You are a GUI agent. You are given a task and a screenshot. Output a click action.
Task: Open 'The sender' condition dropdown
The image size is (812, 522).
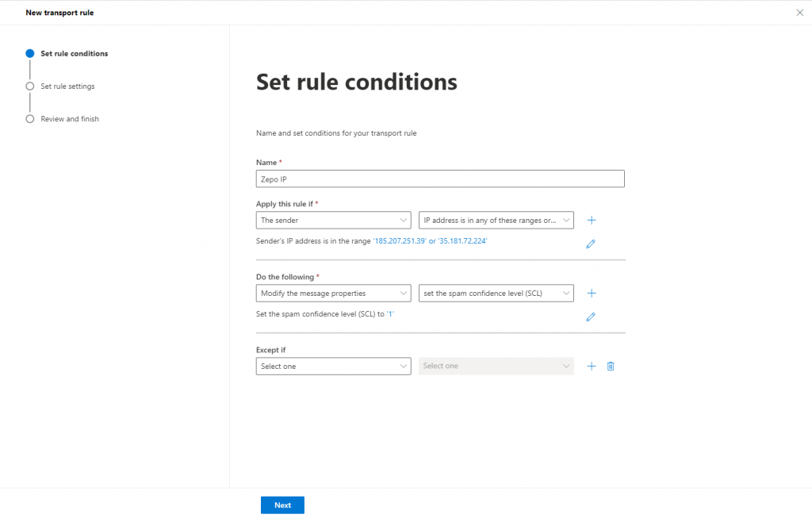(333, 220)
